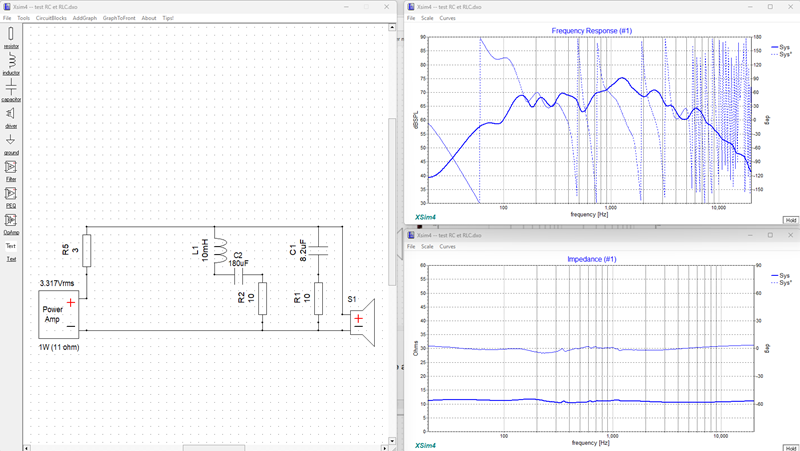Open the AddGraph menu
The height and width of the screenshot is (451, 800).
pos(85,18)
